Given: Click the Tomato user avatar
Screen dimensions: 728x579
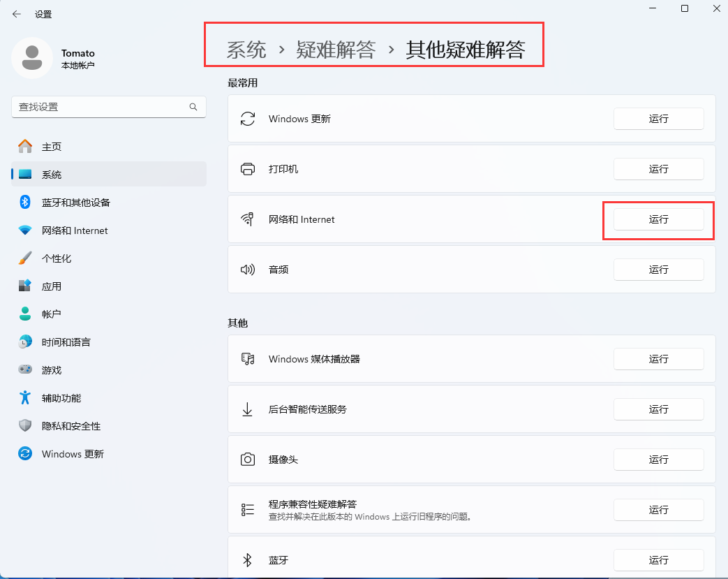Looking at the screenshot, I should point(31,59).
